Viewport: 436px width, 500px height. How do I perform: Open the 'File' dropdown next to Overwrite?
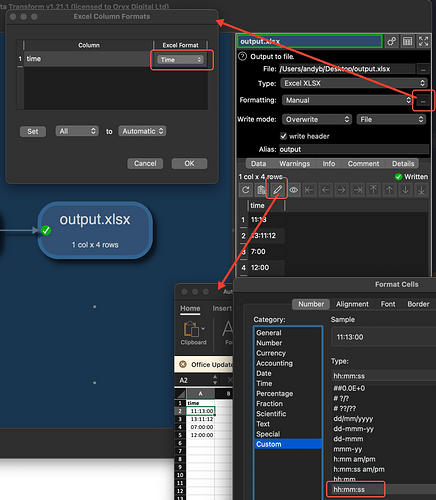[x=391, y=119]
